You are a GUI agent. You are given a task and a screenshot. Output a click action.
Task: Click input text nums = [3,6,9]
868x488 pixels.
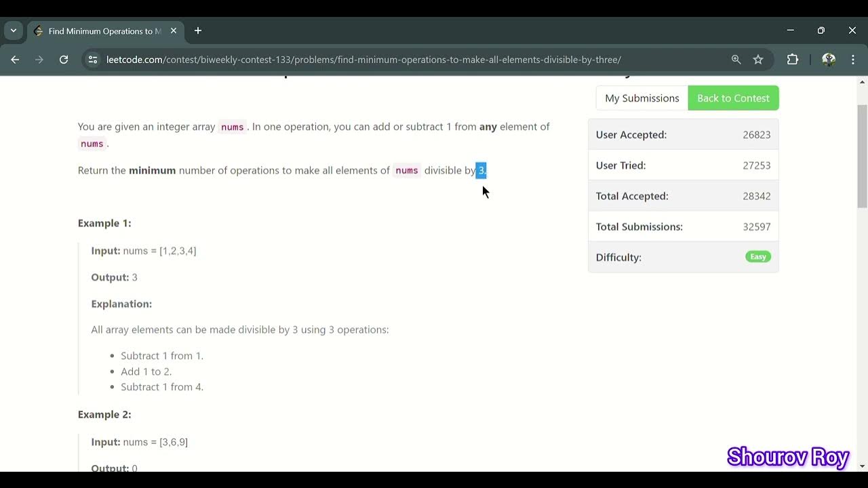(155, 442)
